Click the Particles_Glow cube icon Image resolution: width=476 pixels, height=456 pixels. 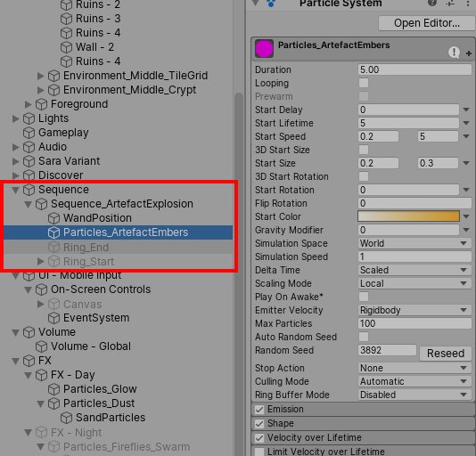[x=53, y=389]
